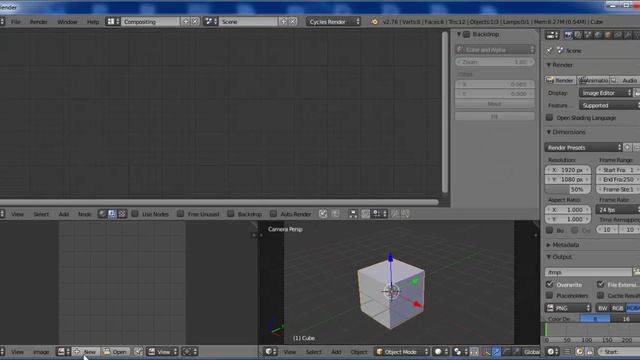
Task: Toggle Open Shading Language checkbox
Action: (549, 118)
